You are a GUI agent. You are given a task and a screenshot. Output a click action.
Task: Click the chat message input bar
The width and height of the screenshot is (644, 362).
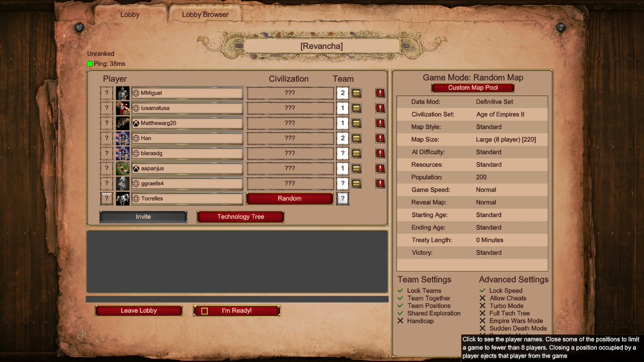[x=237, y=299]
